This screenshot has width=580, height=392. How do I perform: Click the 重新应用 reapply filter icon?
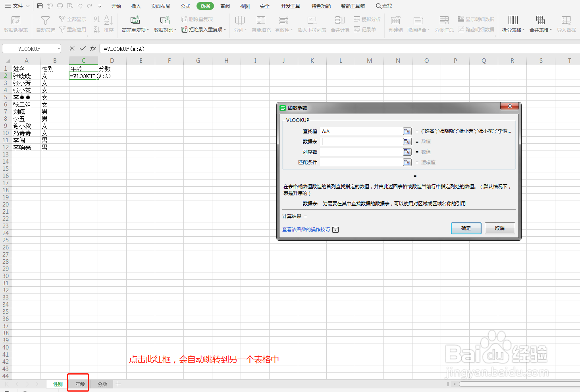click(x=62, y=29)
